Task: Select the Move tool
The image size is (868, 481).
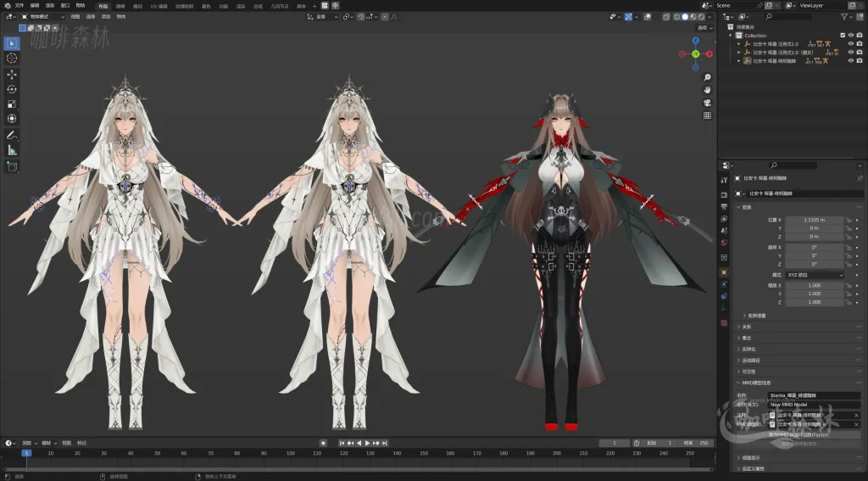Action: point(12,75)
